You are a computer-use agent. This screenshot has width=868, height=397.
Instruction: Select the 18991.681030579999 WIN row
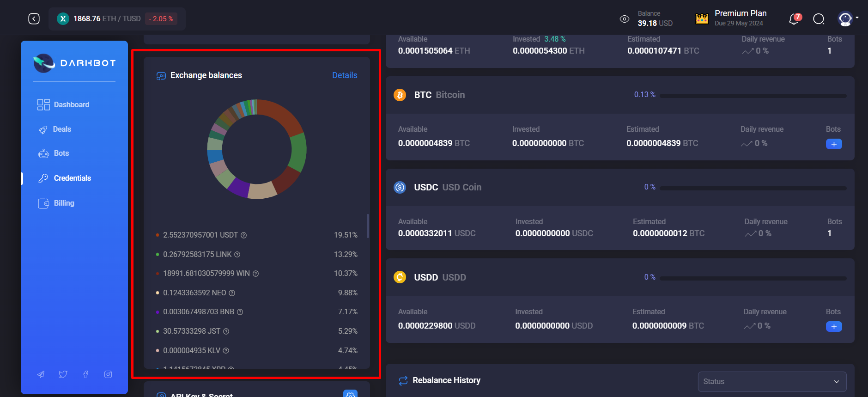click(x=257, y=274)
